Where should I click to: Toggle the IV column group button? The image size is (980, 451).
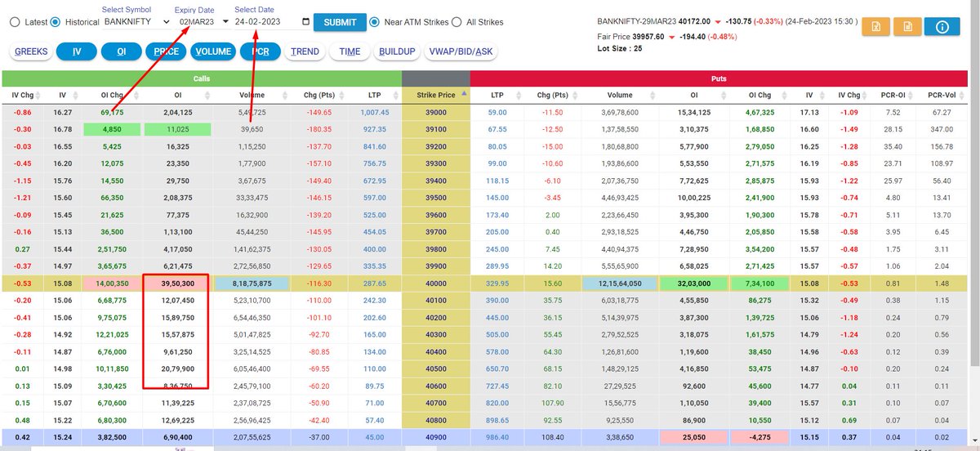[x=77, y=51]
